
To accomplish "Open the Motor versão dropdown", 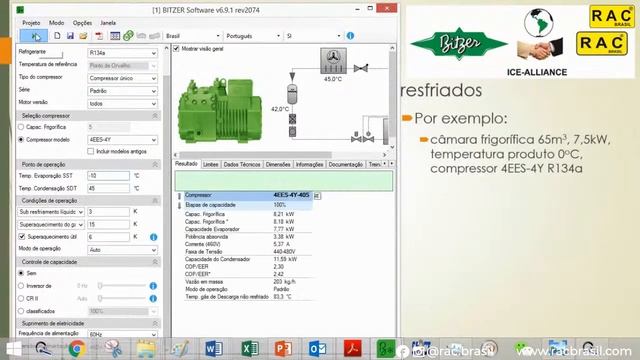I will click(122, 104).
